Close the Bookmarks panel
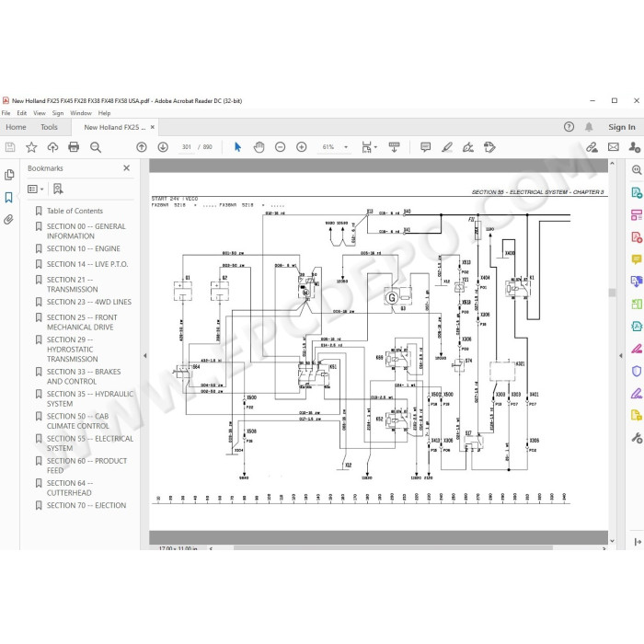644x644 pixels. pyautogui.click(x=127, y=168)
